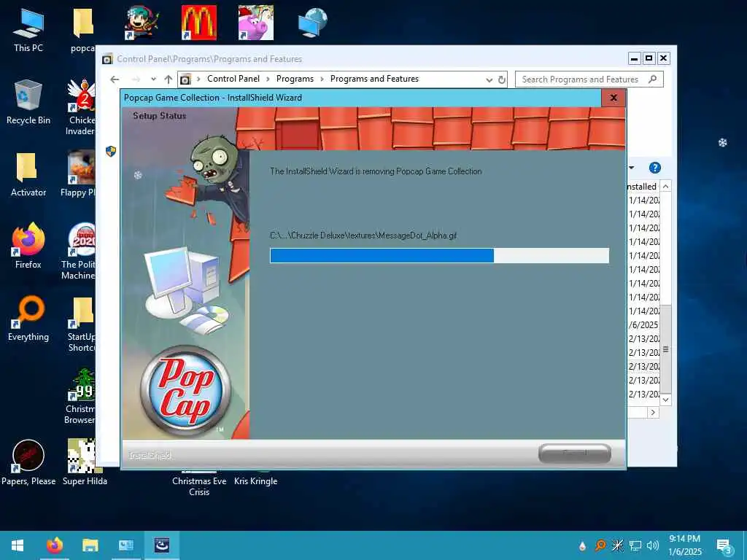Open The Political Machine desktop shortcut
747x560 pixels.
click(x=79, y=252)
